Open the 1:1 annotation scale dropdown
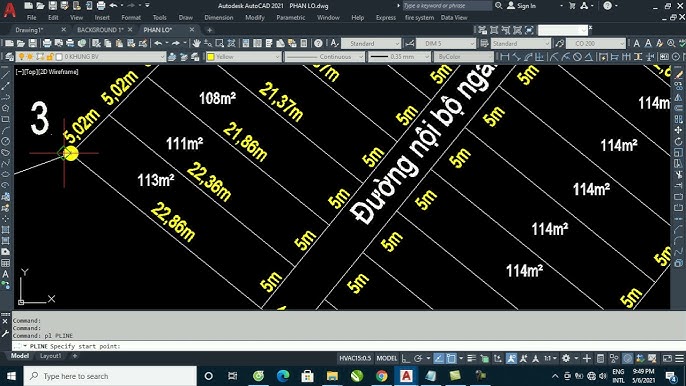The height and width of the screenshot is (386, 686). pyautogui.click(x=550, y=358)
